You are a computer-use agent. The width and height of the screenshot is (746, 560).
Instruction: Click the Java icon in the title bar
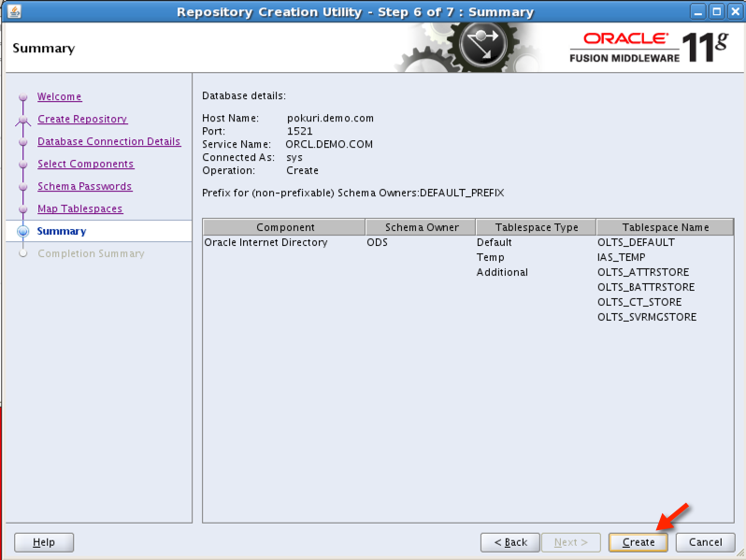point(14,11)
